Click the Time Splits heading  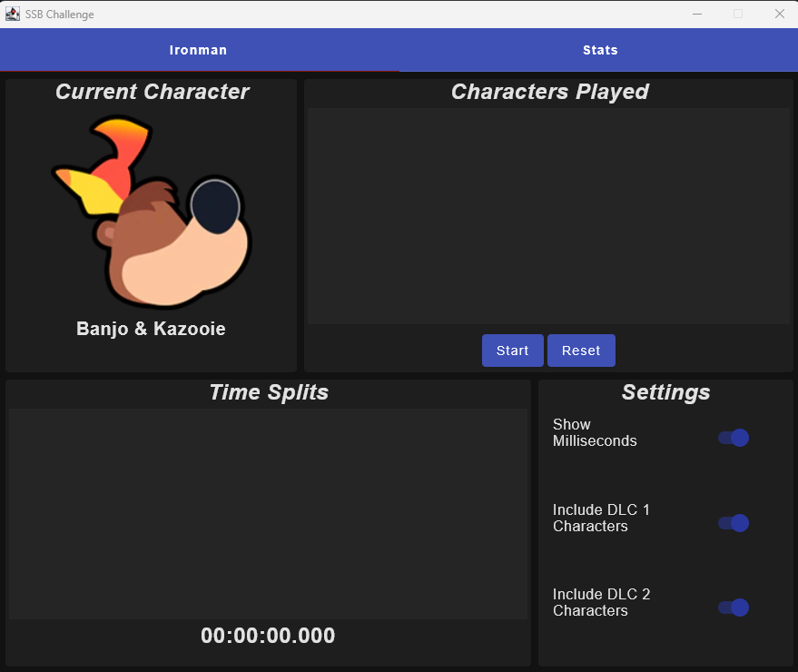point(269,392)
